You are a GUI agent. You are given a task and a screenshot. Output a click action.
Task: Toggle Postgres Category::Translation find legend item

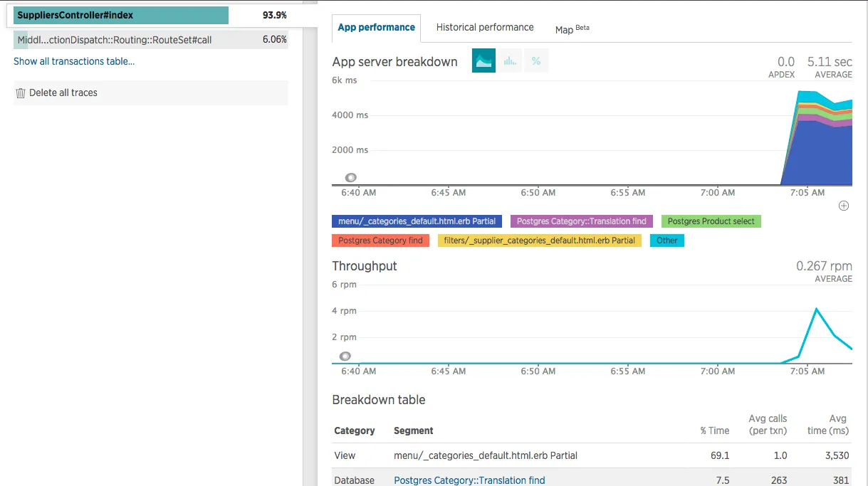[x=582, y=221]
